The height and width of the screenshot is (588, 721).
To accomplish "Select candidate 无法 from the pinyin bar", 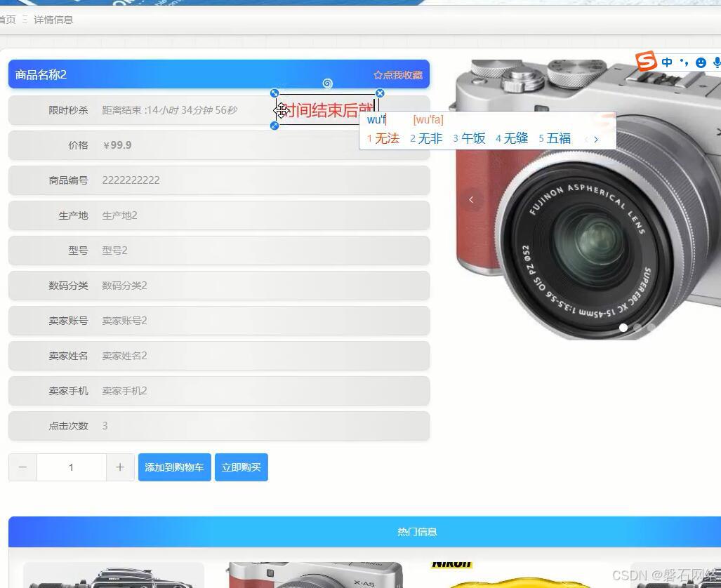I will tap(386, 138).
